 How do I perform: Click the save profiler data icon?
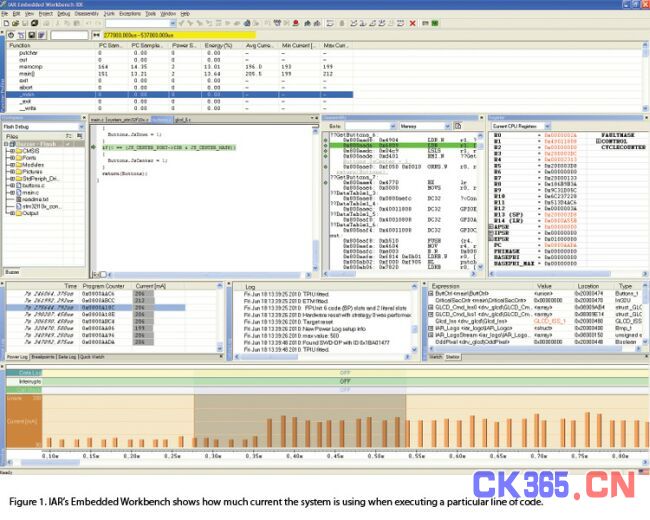tap(31, 36)
